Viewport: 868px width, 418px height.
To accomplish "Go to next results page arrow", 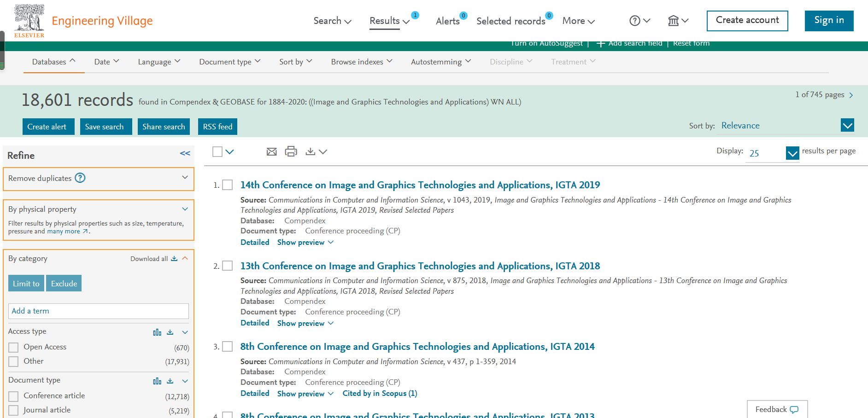I will click(851, 95).
